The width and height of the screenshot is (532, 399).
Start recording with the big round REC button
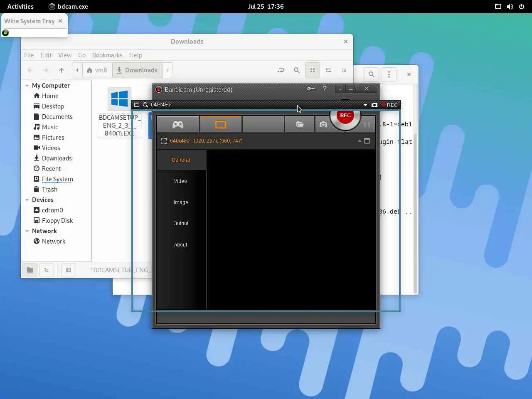tap(345, 116)
